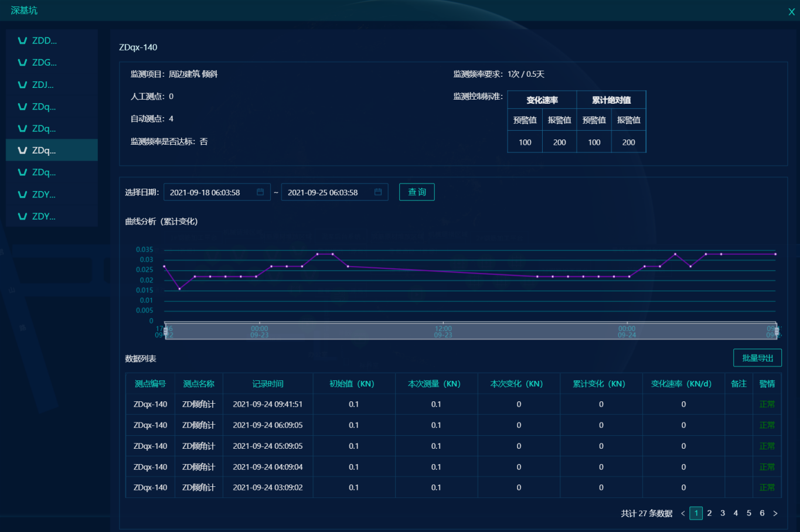This screenshot has width=800, height=532.
Task: Click the icon beside ZDD... in sidebar
Action: tap(23, 41)
